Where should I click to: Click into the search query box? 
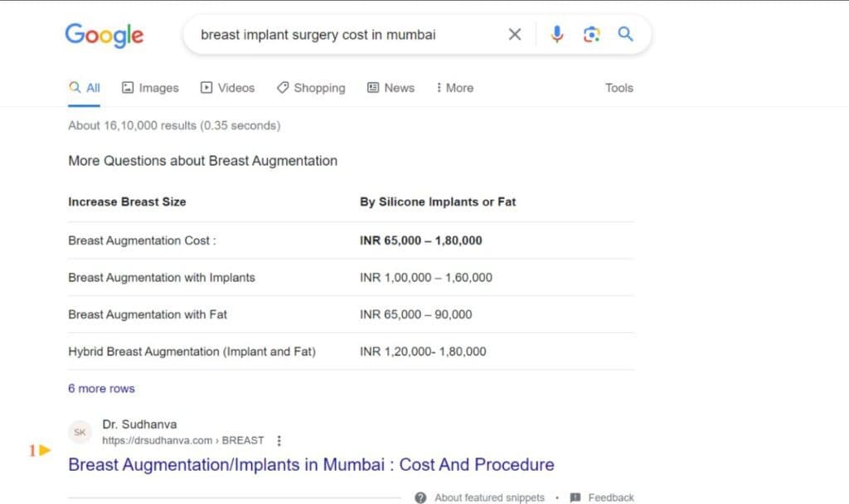click(340, 35)
